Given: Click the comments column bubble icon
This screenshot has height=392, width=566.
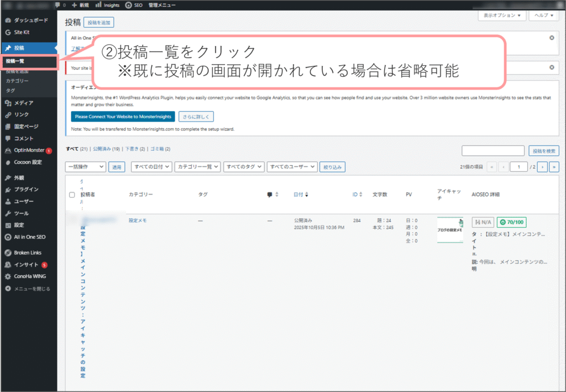Looking at the screenshot, I should [270, 195].
